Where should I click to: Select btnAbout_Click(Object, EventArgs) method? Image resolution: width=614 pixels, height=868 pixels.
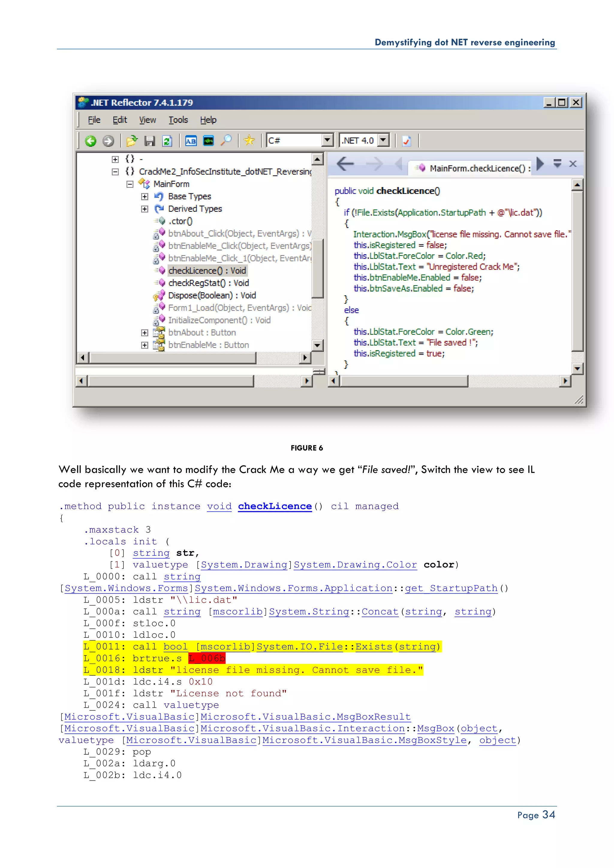[x=240, y=233]
